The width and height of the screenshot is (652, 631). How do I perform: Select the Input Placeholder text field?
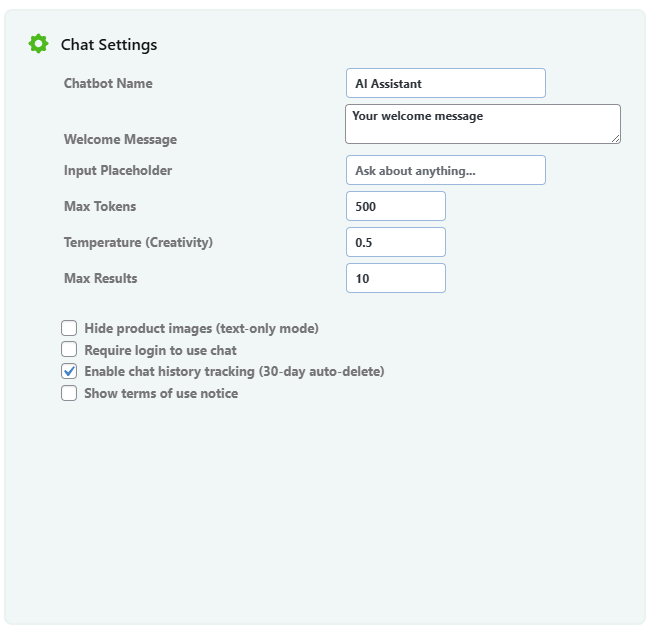click(445, 171)
